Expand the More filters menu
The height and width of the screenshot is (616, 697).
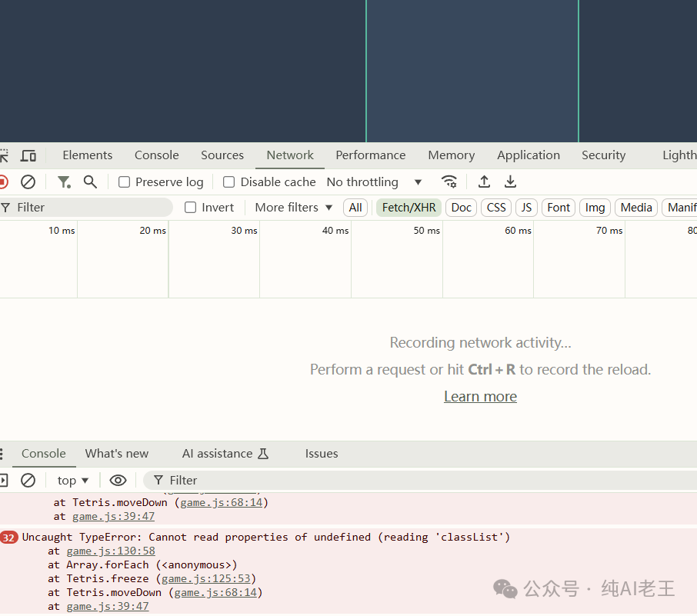pos(293,208)
